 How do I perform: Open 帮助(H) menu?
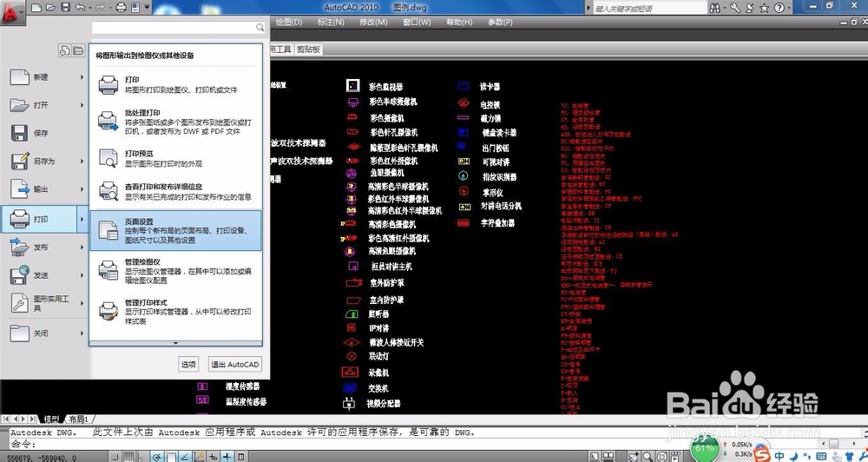(459, 23)
